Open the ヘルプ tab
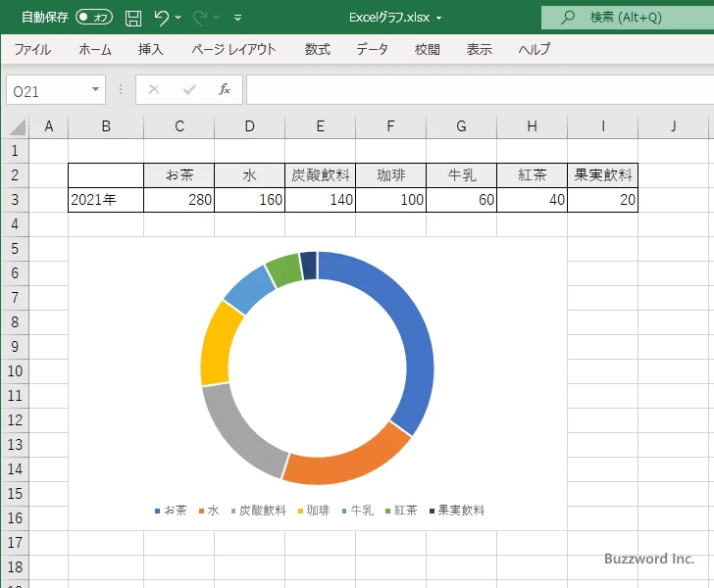The height and width of the screenshot is (588, 714). (535, 49)
